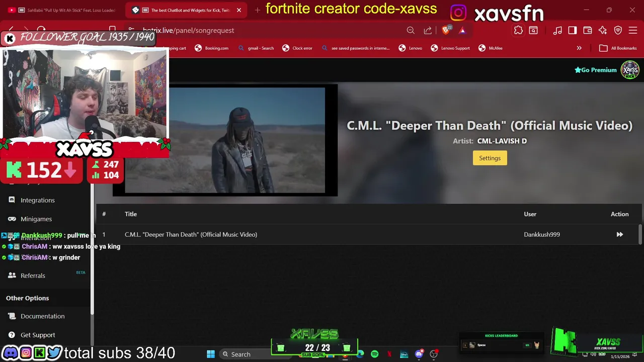Open the Brave Playlist music icon

point(557,30)
